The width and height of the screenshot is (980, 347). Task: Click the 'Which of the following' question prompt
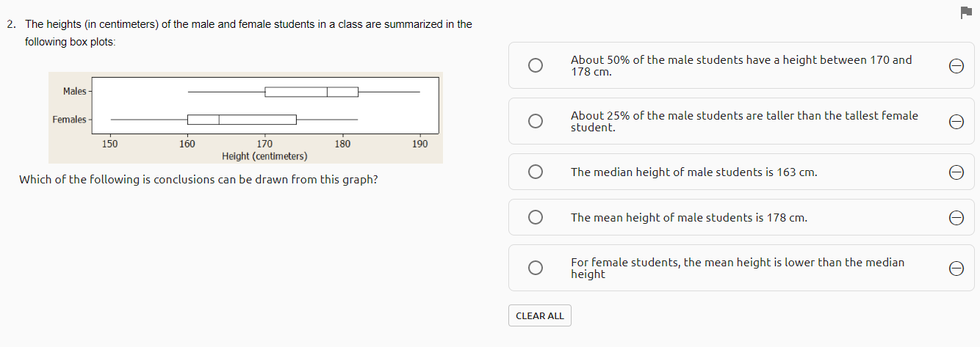(x=198, y=179)
